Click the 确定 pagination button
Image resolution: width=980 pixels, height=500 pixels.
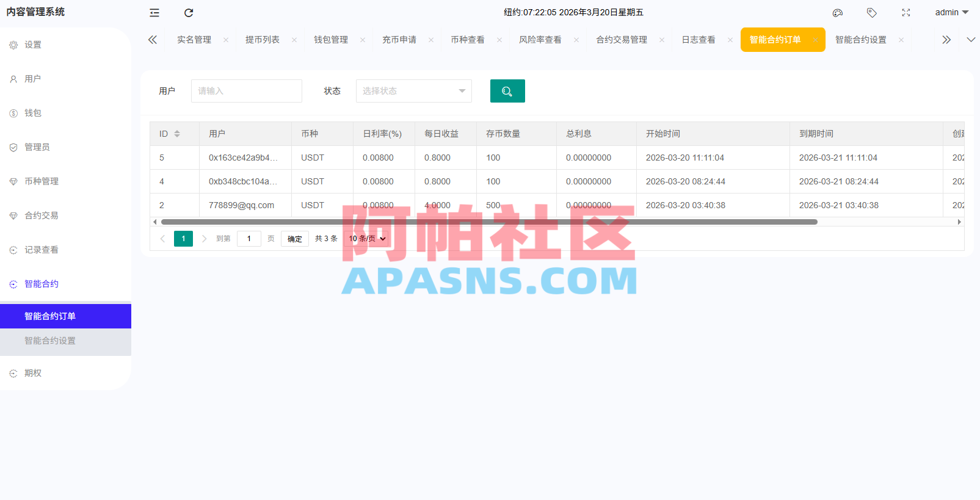[x=295, y=239]
